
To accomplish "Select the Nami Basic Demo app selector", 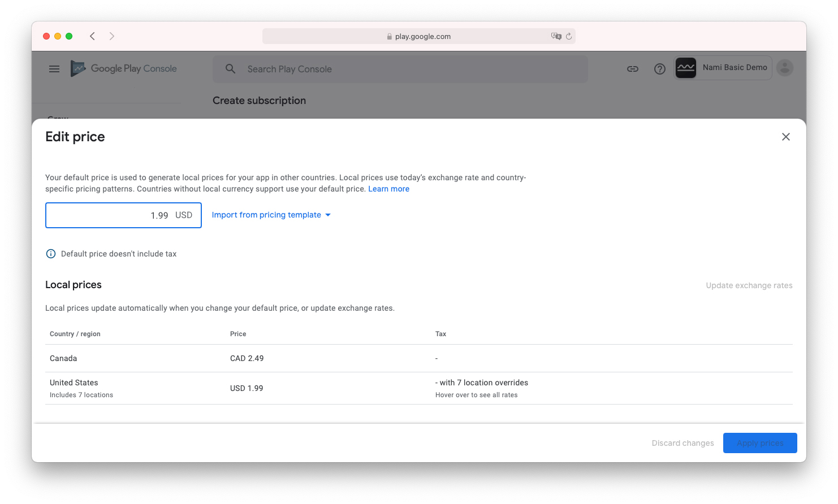I will pos(723,68).
